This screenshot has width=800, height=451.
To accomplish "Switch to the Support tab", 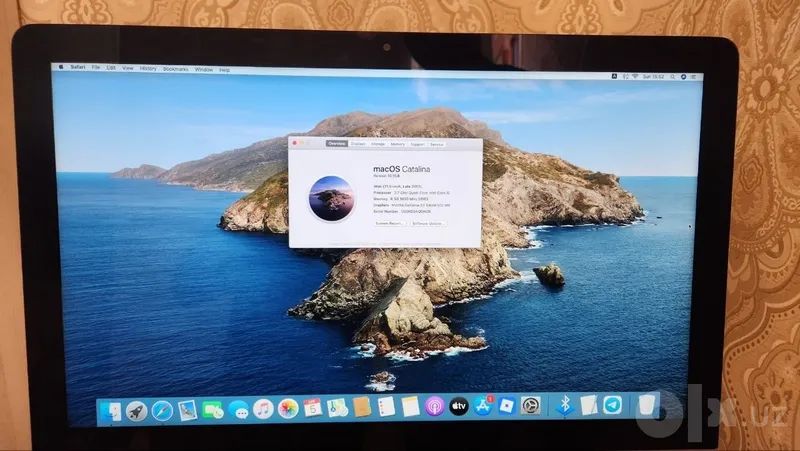I will (417, 144).
